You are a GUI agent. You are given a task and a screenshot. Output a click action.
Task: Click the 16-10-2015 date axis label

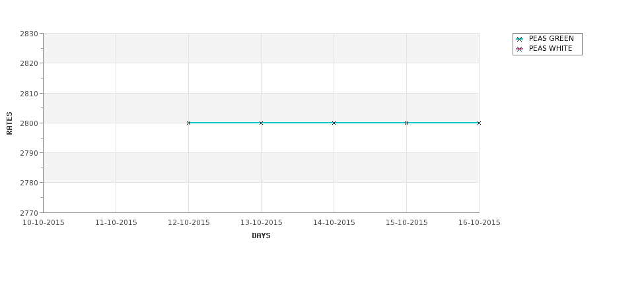pos(480,223)
